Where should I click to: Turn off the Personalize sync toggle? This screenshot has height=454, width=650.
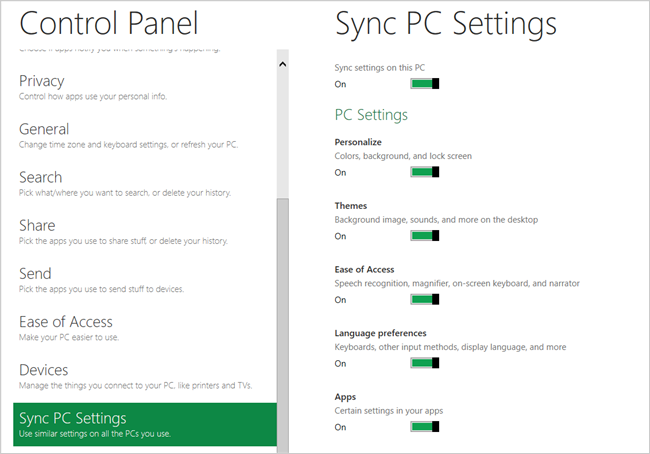click(425, 172)
